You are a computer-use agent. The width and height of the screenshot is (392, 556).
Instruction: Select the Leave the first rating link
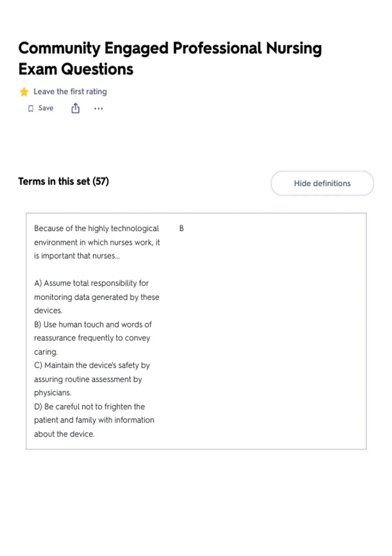(x=70, y=92)
